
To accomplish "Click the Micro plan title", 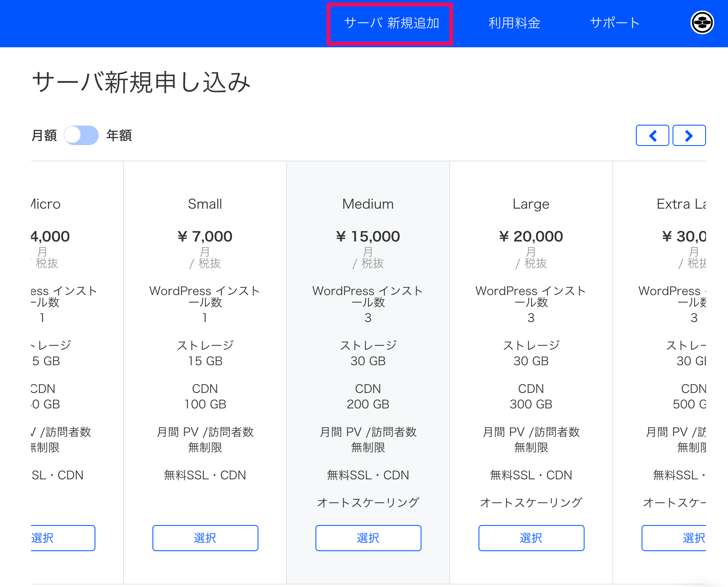I will click(x=46, y=204).
